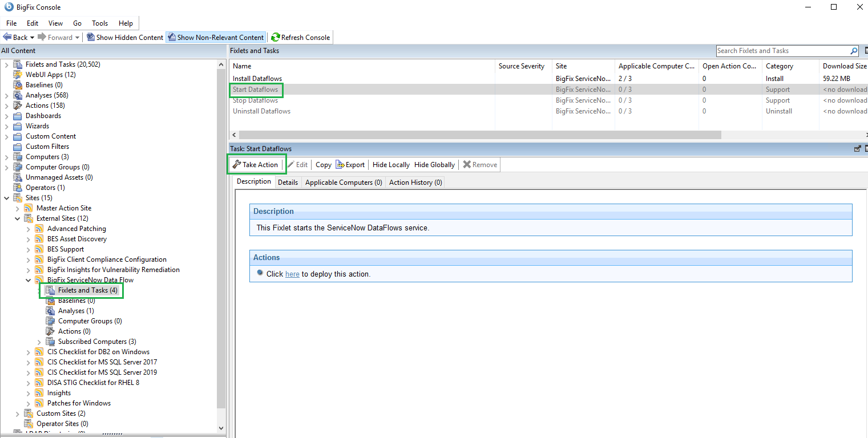Click the search magnifier icon
The image size is (868, 438).
[x=854, y=51]
